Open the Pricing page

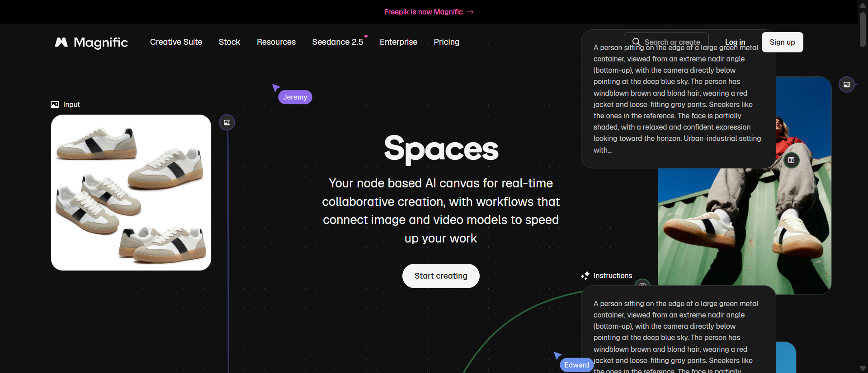click(447, 42)
